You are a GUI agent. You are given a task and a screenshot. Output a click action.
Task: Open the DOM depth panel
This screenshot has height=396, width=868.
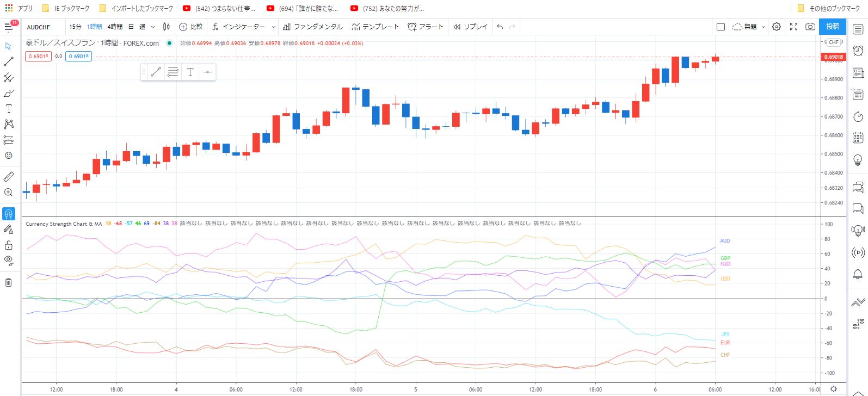pos(858,324)
